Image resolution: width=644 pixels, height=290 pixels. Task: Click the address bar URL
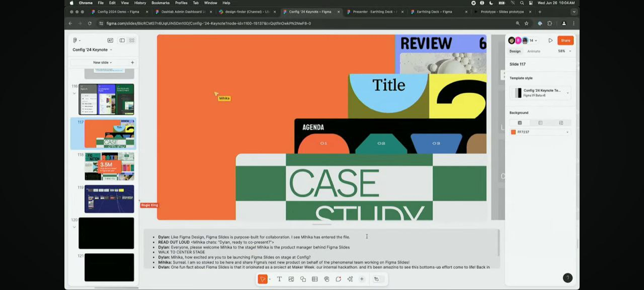pos(209,24)
